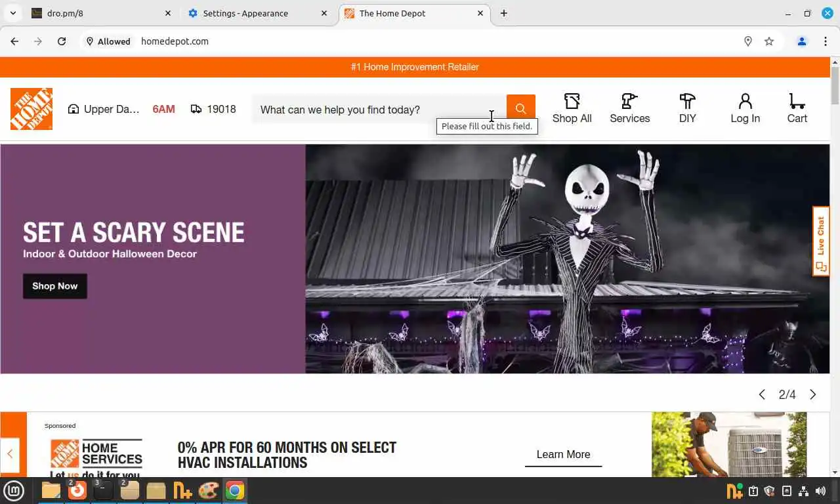Click the Jack Skellington Halloween banner image
The image size is (840, 504).
568,259
